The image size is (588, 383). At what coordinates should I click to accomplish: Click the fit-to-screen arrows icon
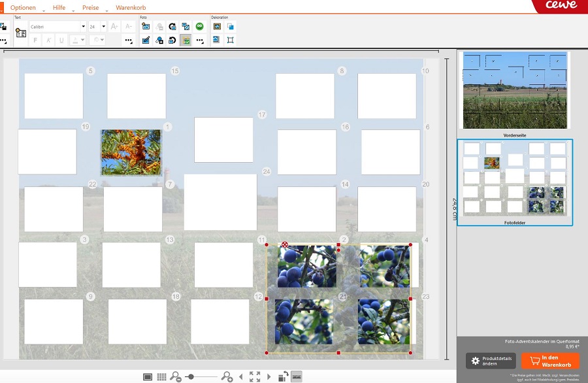[255, 377]
